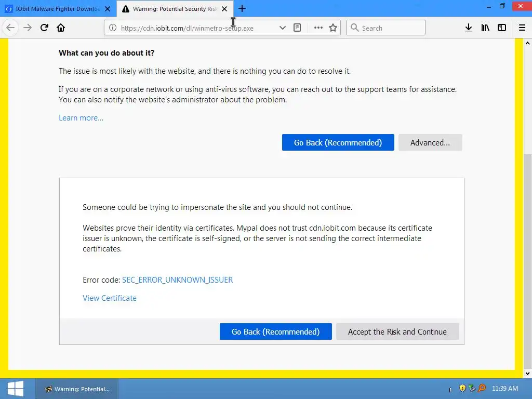532x399 pixels.
Task: Click the 11:39 AM taskbar clock
Action: point(505,389)
